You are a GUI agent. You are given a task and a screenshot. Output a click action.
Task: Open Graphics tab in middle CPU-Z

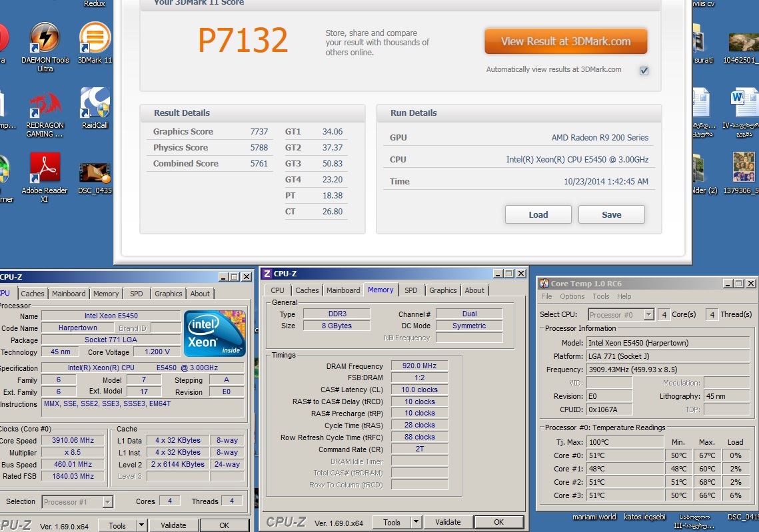(x=443, y=290)
